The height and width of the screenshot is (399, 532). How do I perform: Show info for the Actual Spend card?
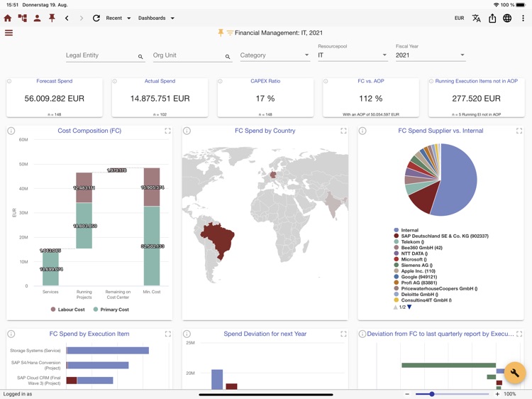click(x=115, y=81)
